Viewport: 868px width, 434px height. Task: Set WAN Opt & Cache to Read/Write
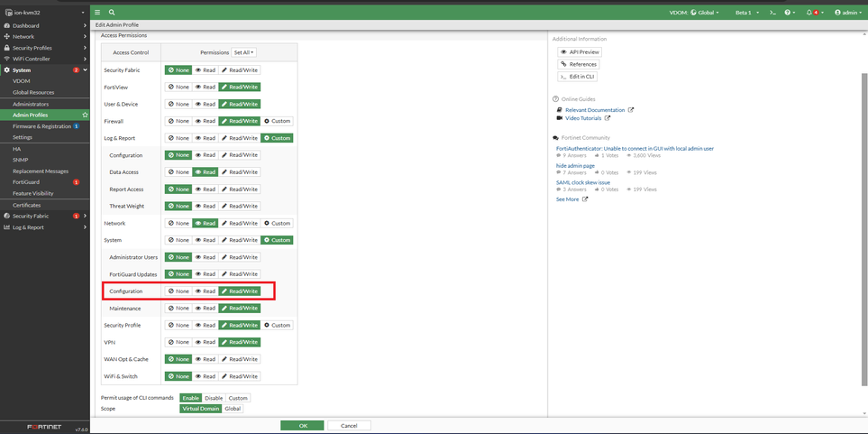239,359
